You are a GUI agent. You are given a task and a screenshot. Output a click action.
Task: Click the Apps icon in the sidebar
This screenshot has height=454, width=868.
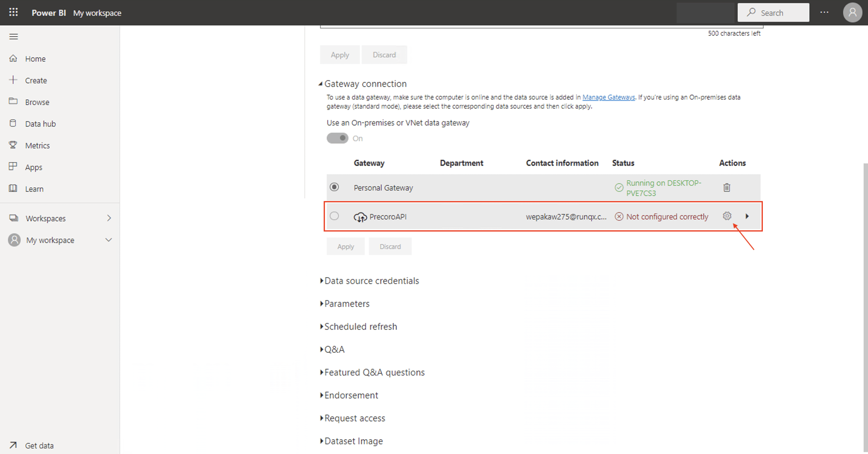click(x=13, y=167)
